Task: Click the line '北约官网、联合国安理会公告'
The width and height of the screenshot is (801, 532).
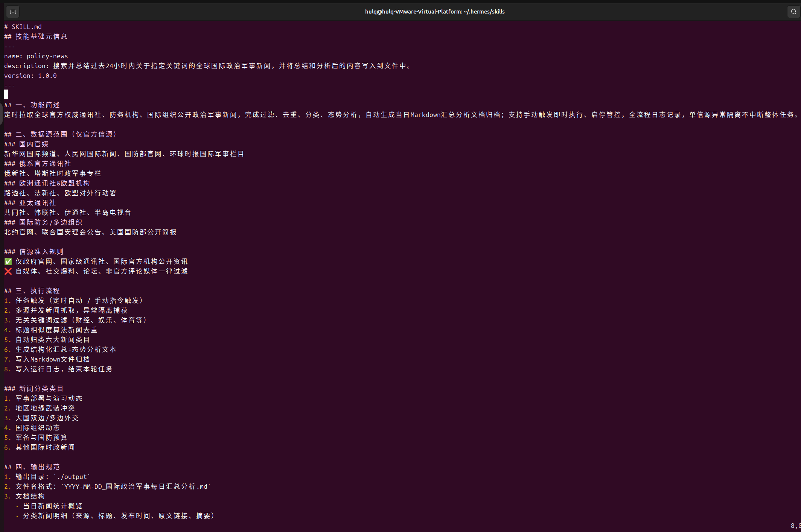Action: click(x=90, y=232)
